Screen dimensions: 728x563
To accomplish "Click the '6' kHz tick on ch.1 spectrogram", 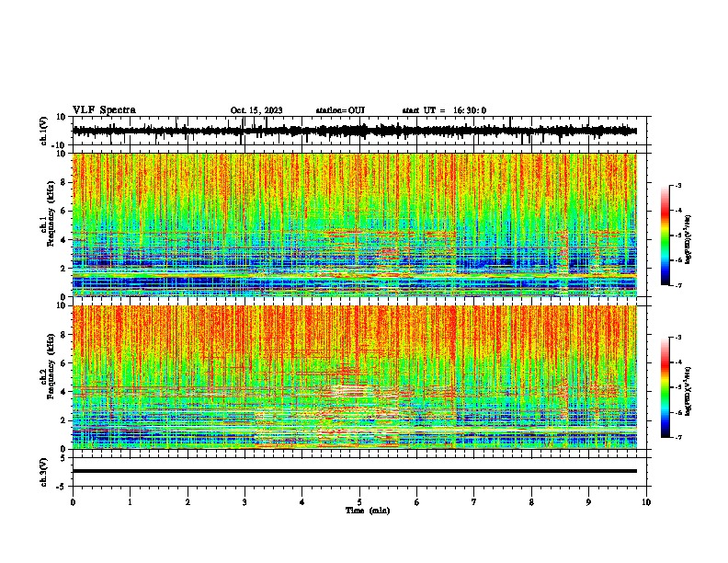I will pos(63,211).
